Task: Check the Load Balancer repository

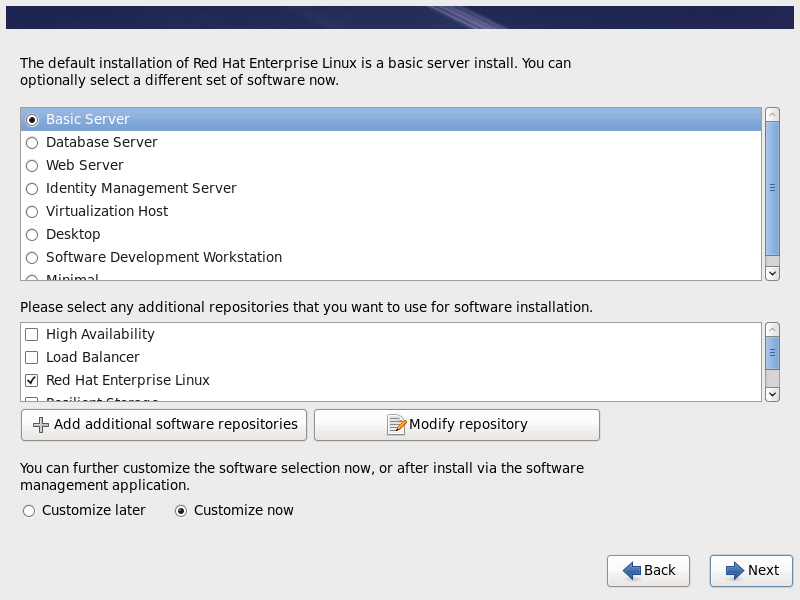Action: pos(32,358)
